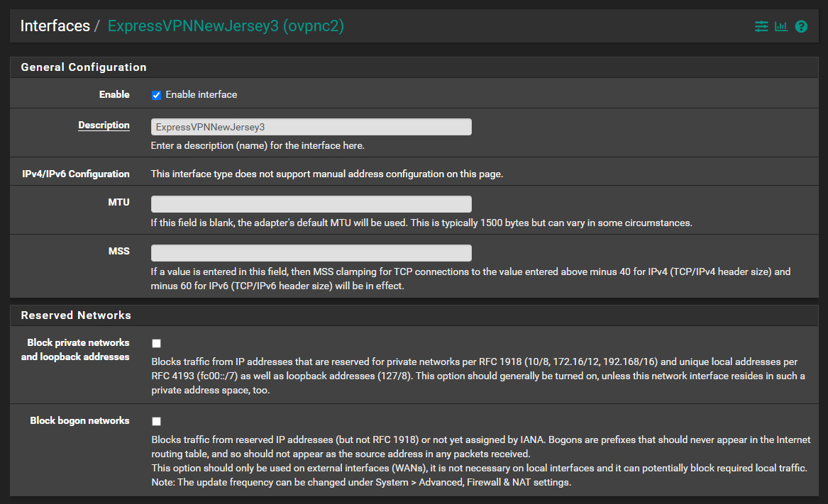828x504 pixels.
Task: Click the General Configuration section header
Action: tap(414, 67)
